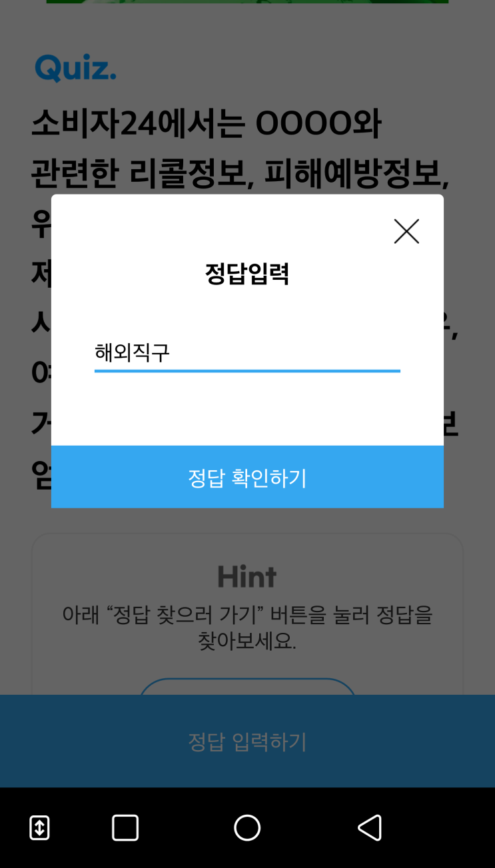Tap the Hint heading in the card
Viewport: 495px width, 868px height.
tap(247, 577)
